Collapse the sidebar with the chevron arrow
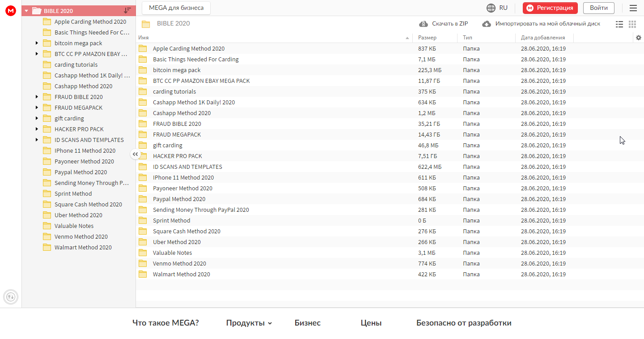The height and width of the screenshot is (339, 644). coord(135,154)
